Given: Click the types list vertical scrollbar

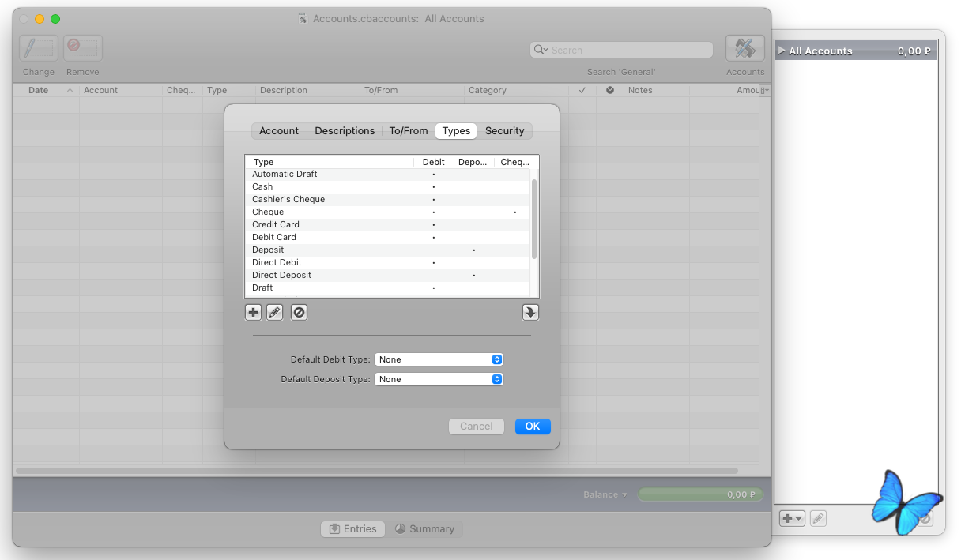Looking at the screenshot, I should (x=534, y=219).
